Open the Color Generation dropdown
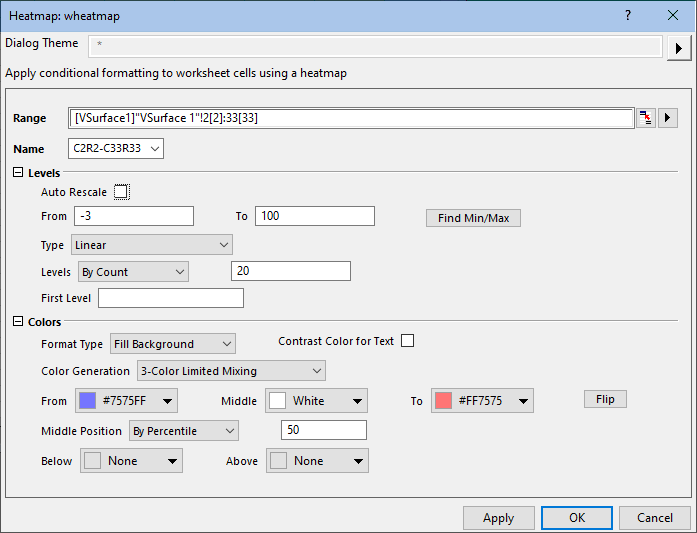The height and width of the screenshot is (533, 697). (230, 371)
